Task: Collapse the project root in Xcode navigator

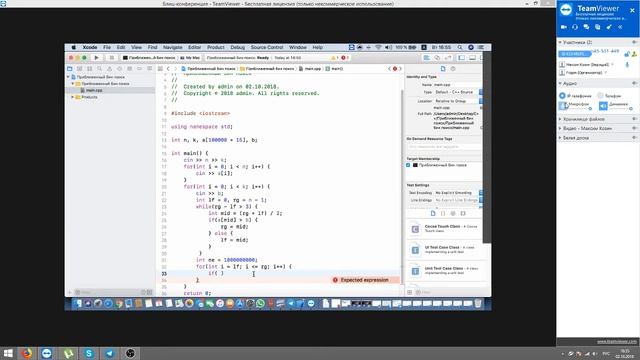Action: click(68, 77)
